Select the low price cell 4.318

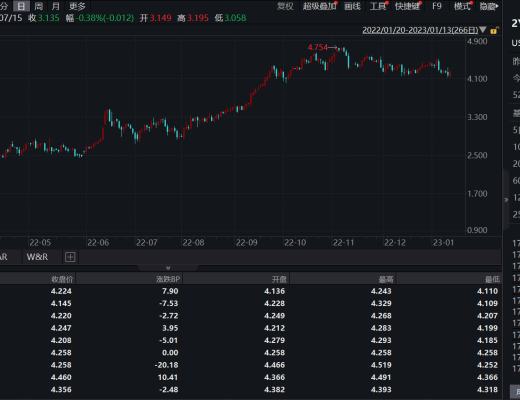(487, 390)
